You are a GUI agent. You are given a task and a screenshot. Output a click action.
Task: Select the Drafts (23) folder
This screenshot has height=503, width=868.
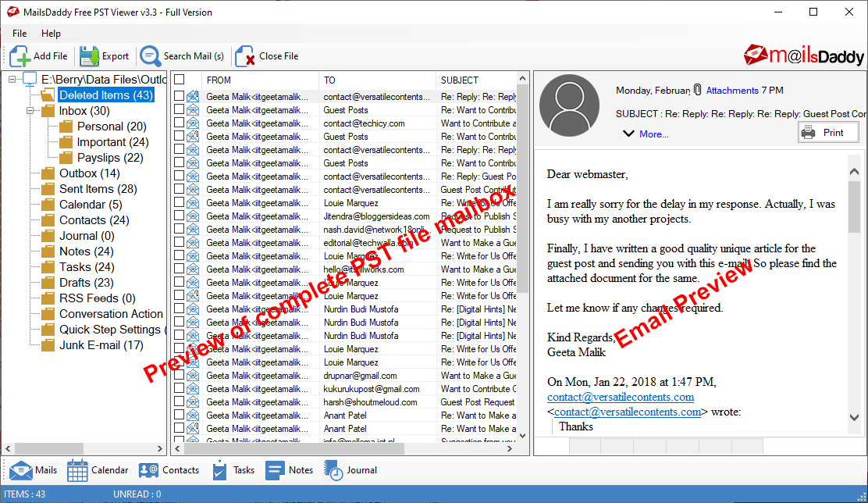click(x=87, y=283)
